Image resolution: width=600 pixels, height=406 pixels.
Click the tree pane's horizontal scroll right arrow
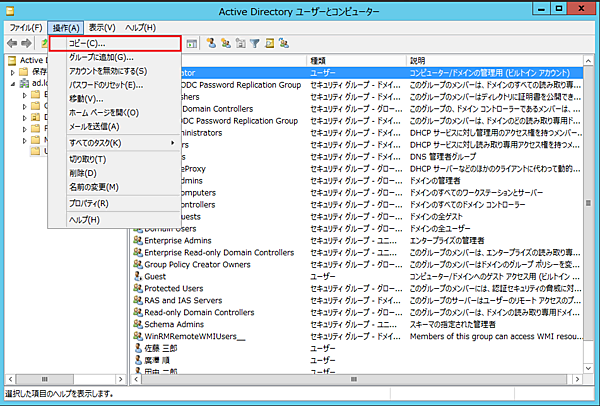[121, 379]
